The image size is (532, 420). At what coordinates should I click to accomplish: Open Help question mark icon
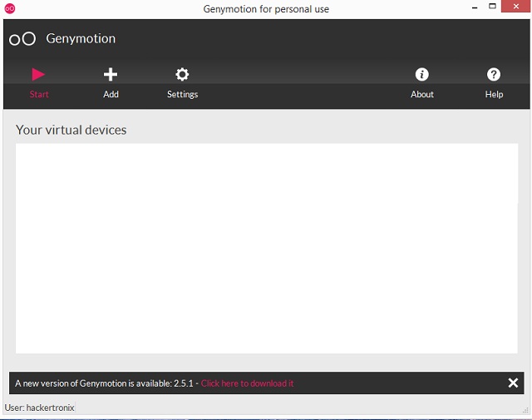point(494,74)
